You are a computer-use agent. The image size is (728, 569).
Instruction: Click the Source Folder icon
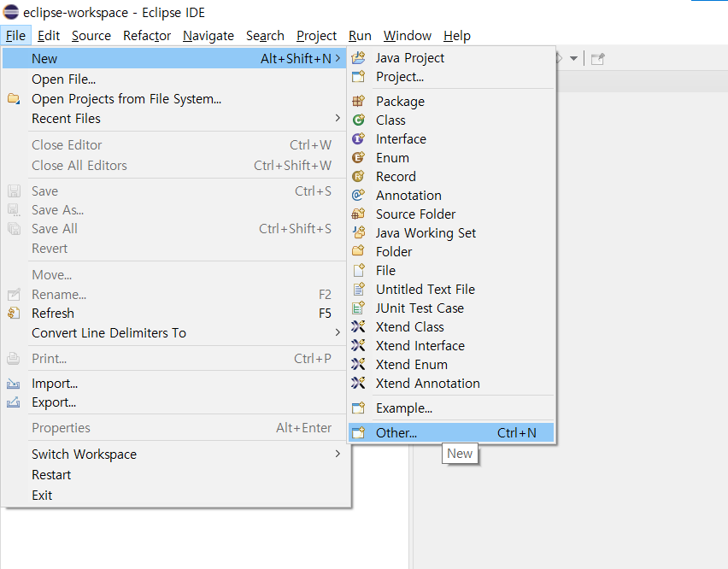tap(358, 214)
